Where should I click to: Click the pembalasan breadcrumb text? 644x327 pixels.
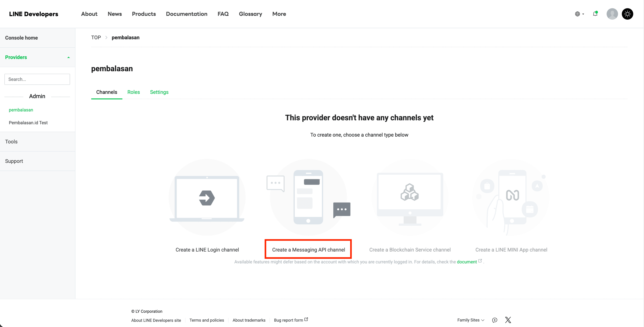[x=125, y=38]
